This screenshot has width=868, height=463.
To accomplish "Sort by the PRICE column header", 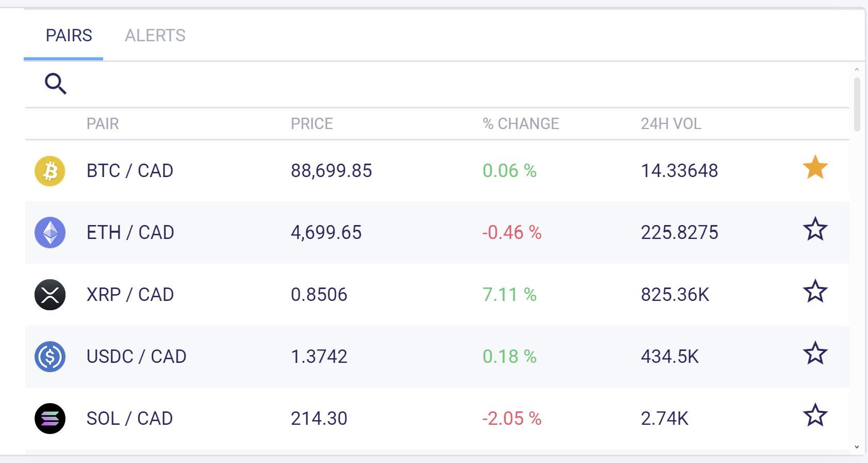I will coord(312,124).
